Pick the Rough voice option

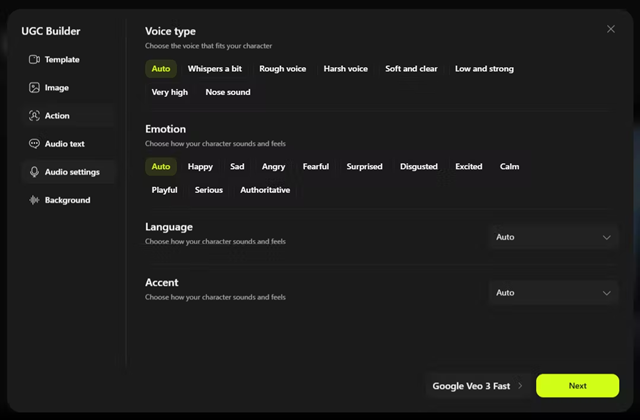pos(282,69)
